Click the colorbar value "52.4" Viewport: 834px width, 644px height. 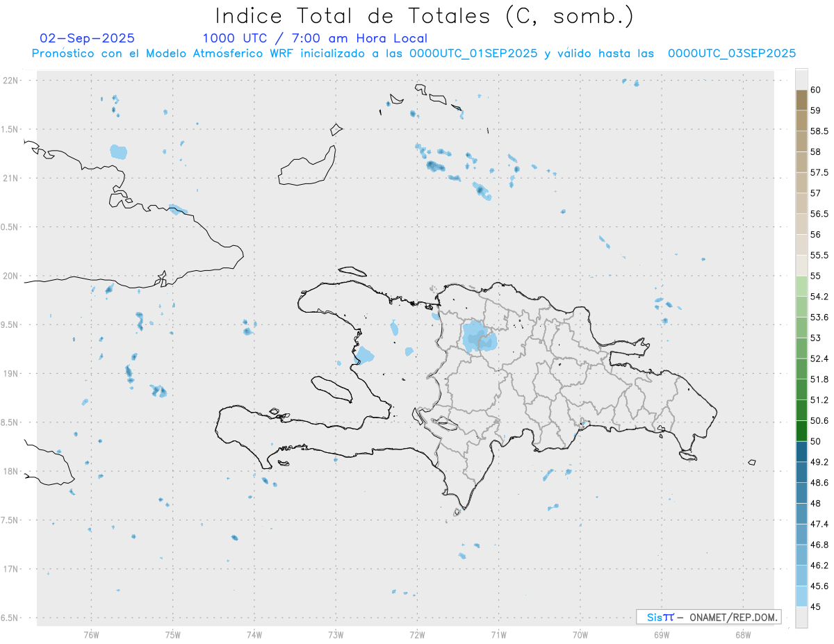coord(819,358)
